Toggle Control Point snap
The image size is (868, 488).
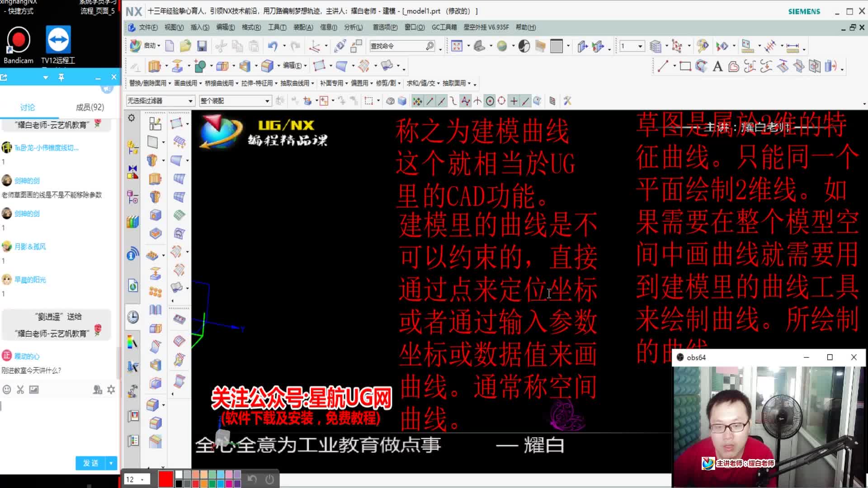(453, 101)
